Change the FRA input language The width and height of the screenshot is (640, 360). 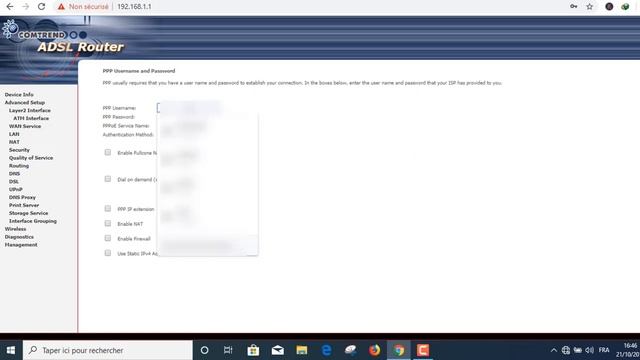[604, 350]
